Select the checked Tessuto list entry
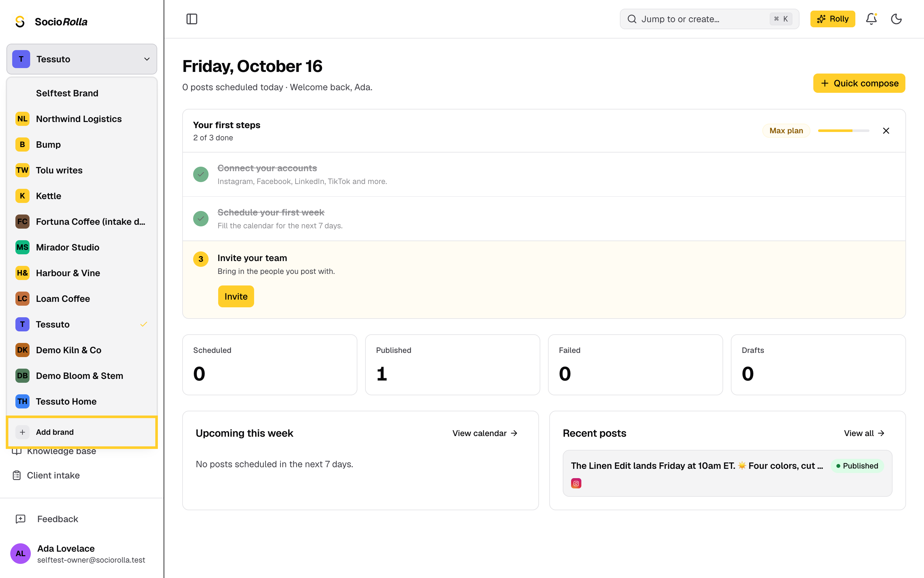Image resolution: width=924 pixels, height=578 pixels. (x=82, y=324)
